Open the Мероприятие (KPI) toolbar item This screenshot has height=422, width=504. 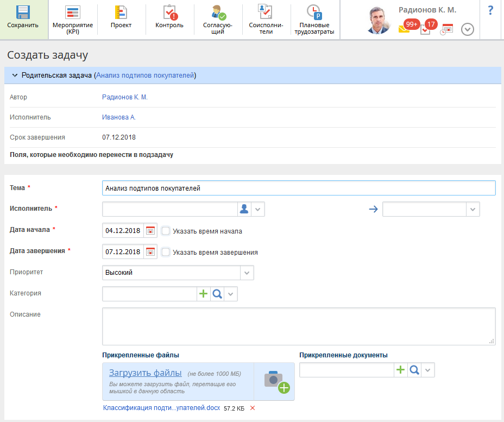pyautogui.click(x=73, y=12)
